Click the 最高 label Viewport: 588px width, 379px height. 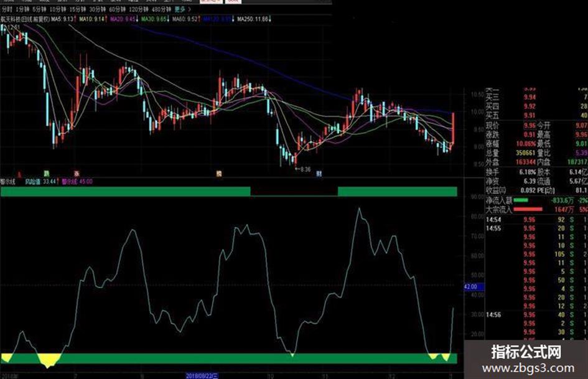pyautogui.click(x=544, y=134)
